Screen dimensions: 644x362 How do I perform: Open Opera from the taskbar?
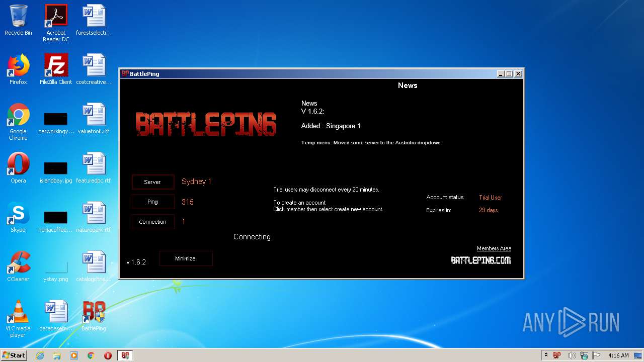(x=108, y=355)
